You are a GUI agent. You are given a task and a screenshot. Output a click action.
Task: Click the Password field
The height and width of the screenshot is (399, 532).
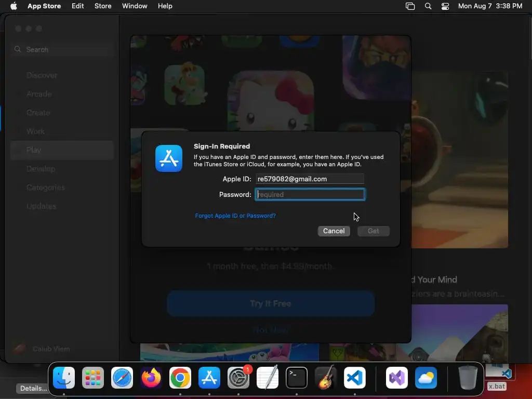(x=310, y=194)
